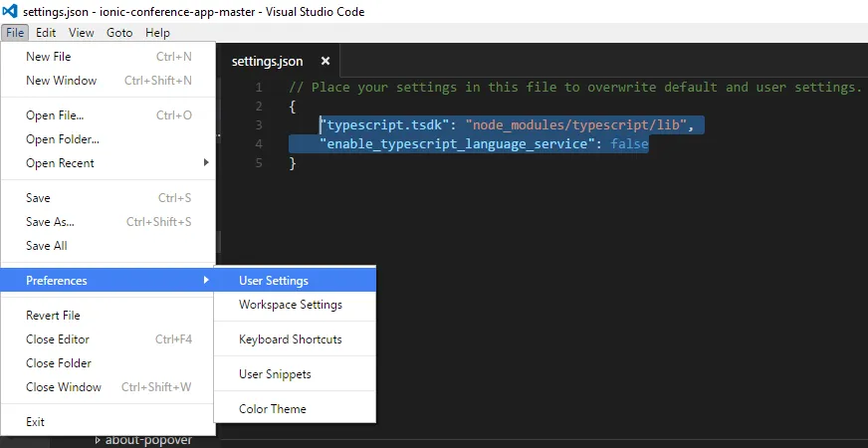Click the comment on line 1
The height and width of the screenshot is (448, 868).
[x=575, y=88]
